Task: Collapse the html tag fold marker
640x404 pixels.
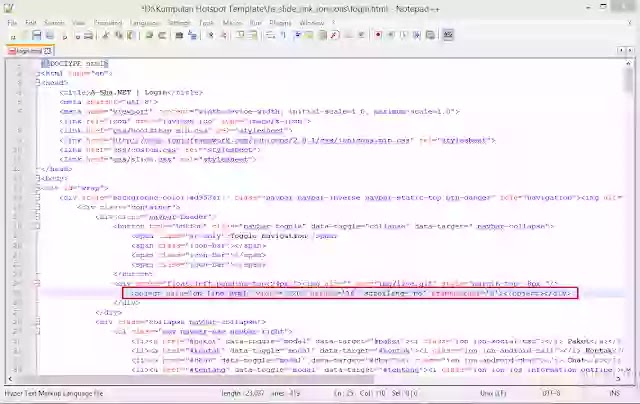Action: pyautogui.click(x=38, y=73)
